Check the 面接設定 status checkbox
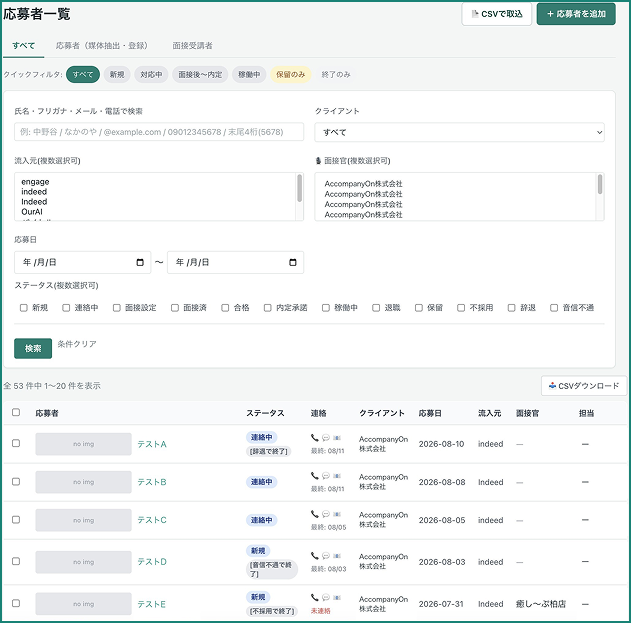Viewport: 631px width, 623px height. pos(117,308)
